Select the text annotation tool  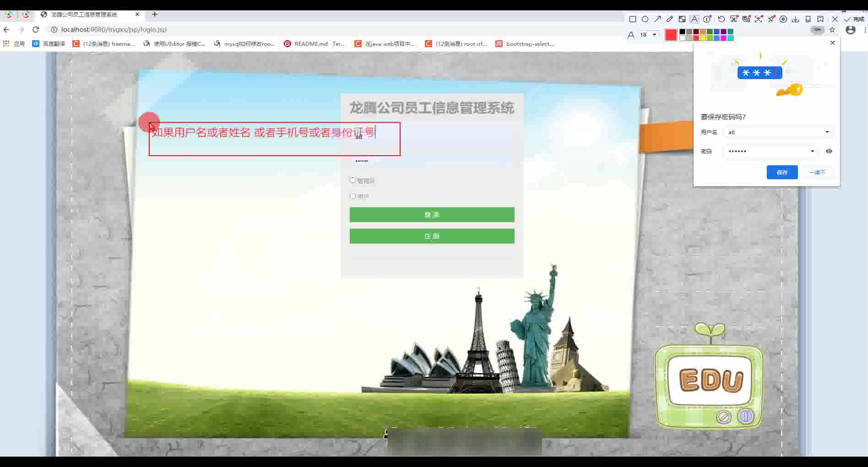pyautogui.click(x=694, y=19)
